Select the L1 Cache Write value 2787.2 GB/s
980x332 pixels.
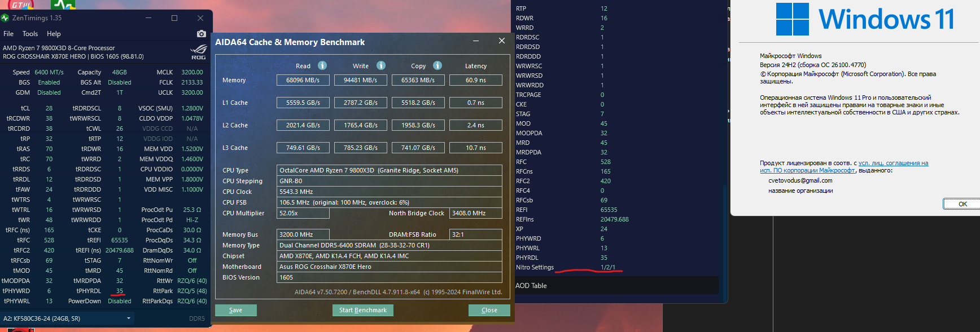pyautogui.click(x=361, y=103)
